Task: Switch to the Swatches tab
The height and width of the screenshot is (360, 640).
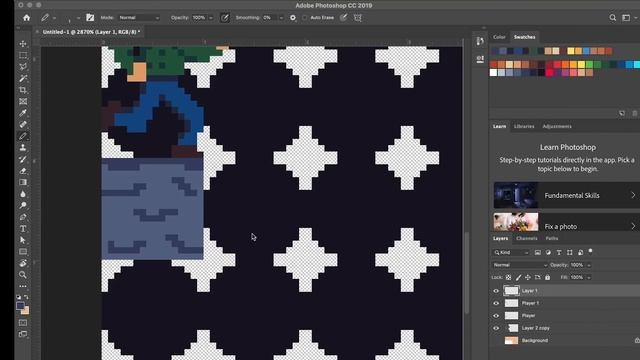Action: click(x=524, y=37)
